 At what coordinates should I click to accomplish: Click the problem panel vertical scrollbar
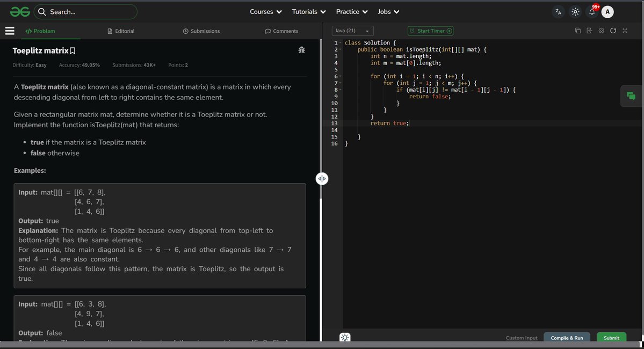[321, 119]
